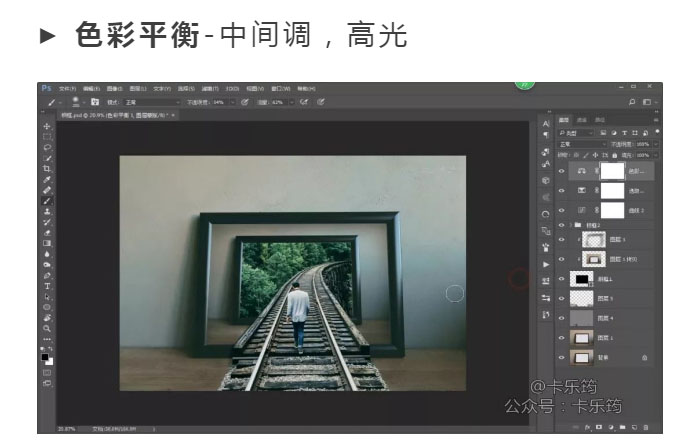Open the Filter menu
This screenshot has width=700, height=445.
(210, 89)
